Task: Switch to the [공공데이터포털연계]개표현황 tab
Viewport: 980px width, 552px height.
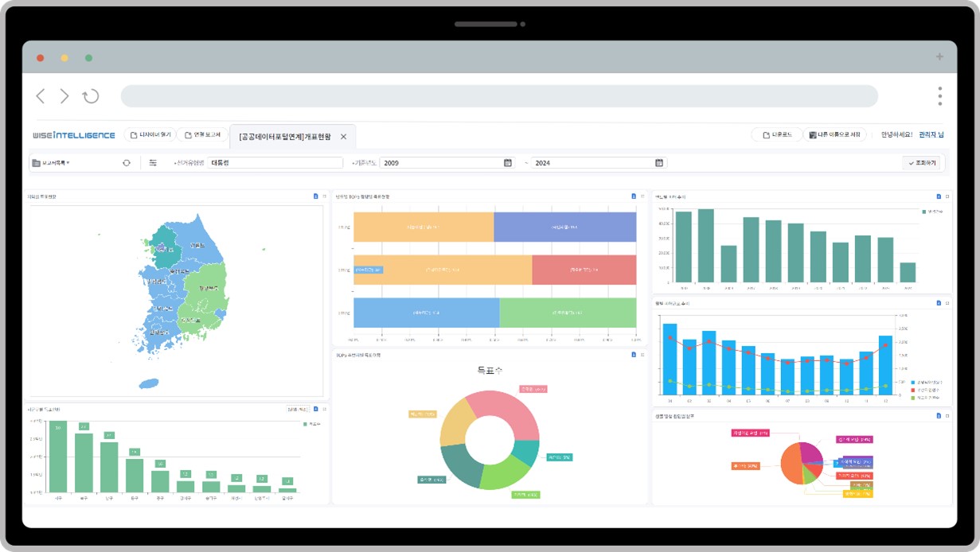Action: 284,137
